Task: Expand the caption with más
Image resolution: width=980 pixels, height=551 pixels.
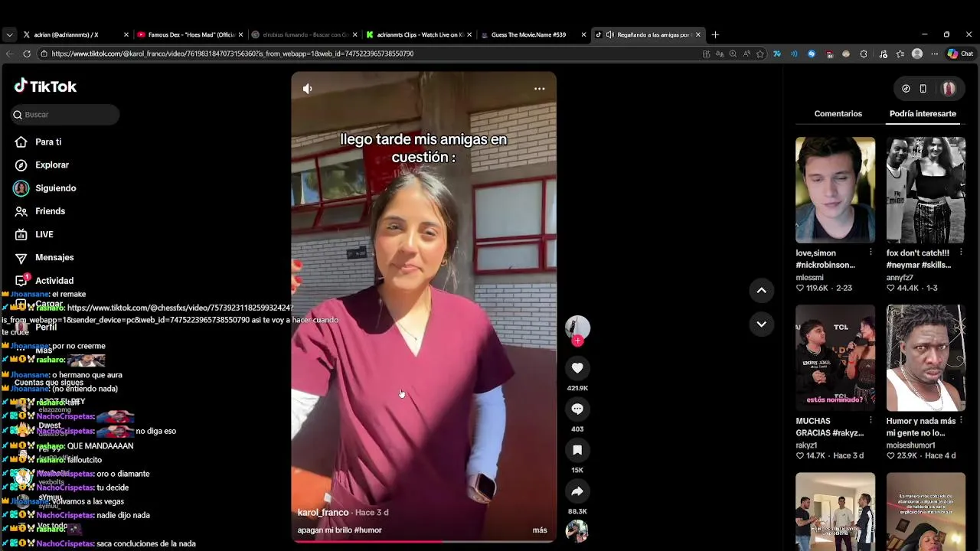Action: (540, 530)
